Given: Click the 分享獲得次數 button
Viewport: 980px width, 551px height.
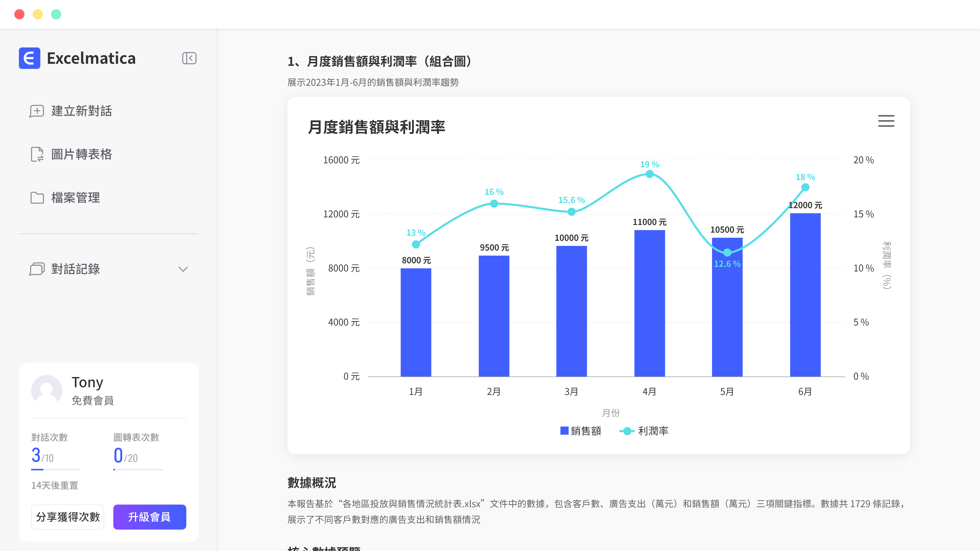Looking at the screenshot, I should (x=68, y=517).
